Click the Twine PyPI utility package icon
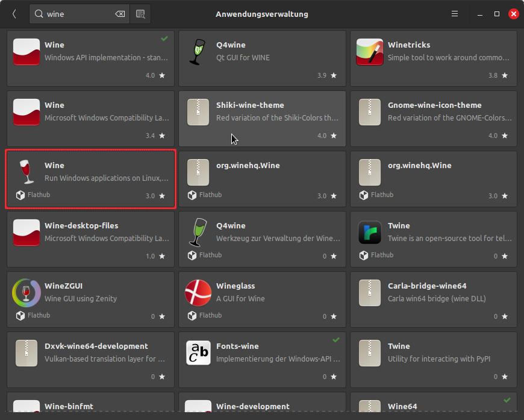Image resolution: width=524 pixels, height=420 pixels. tap(370, 353)
